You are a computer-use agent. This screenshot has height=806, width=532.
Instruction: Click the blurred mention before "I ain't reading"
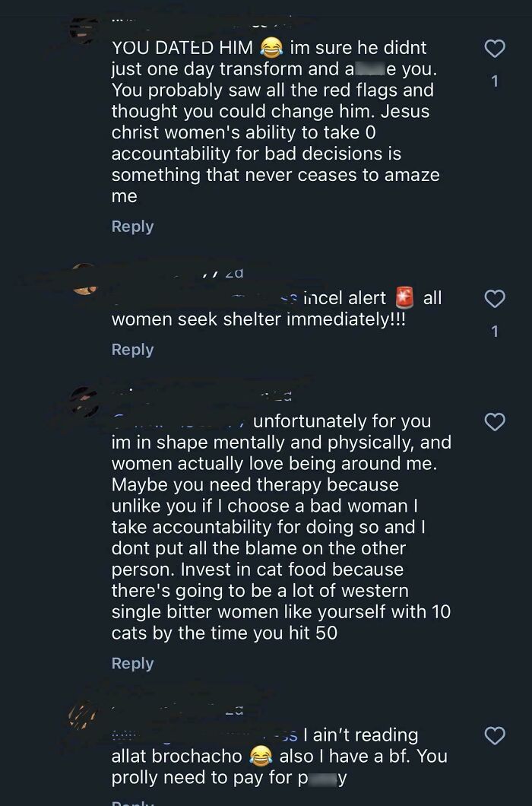(x=204, y=735)
